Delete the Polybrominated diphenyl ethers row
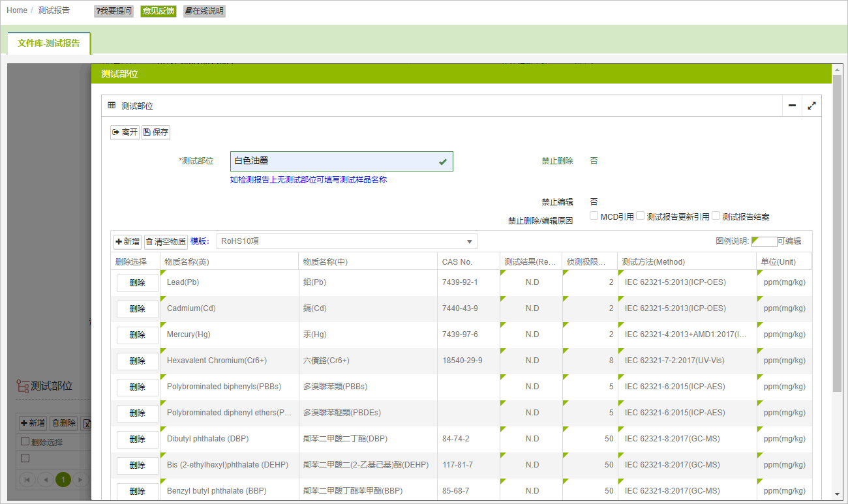848x504 pixels. pos(138,413)
